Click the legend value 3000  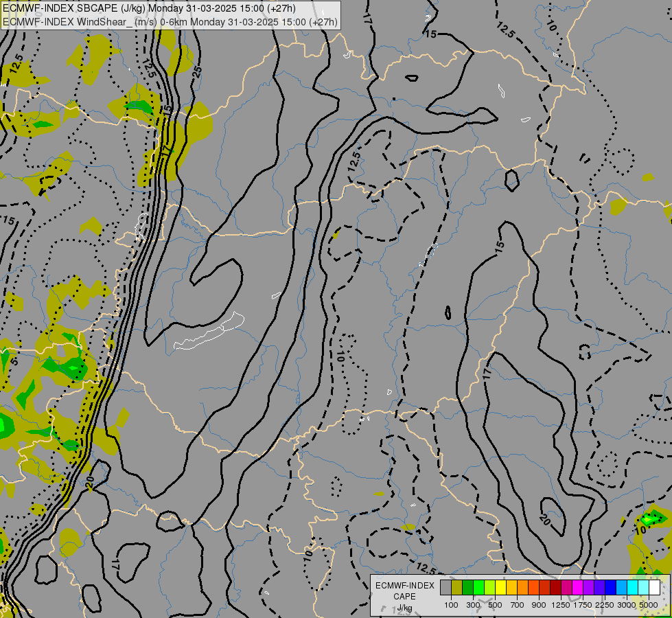click(627, 605)
